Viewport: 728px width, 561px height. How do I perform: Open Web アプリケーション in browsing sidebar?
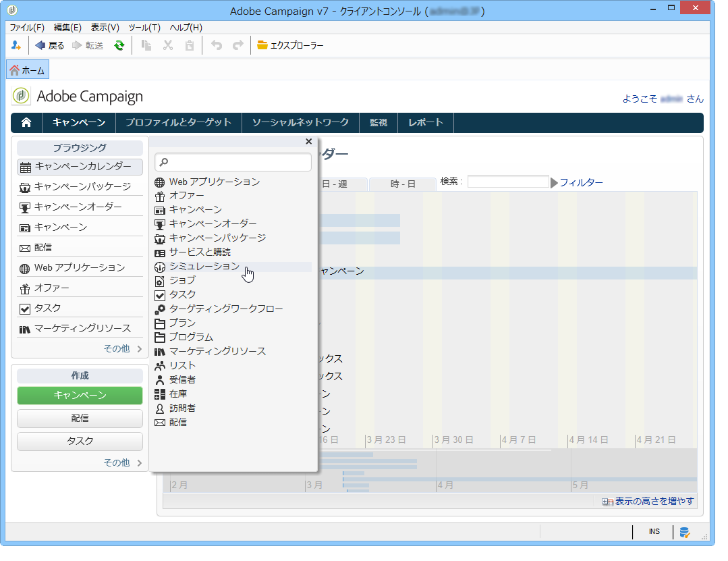80,268
